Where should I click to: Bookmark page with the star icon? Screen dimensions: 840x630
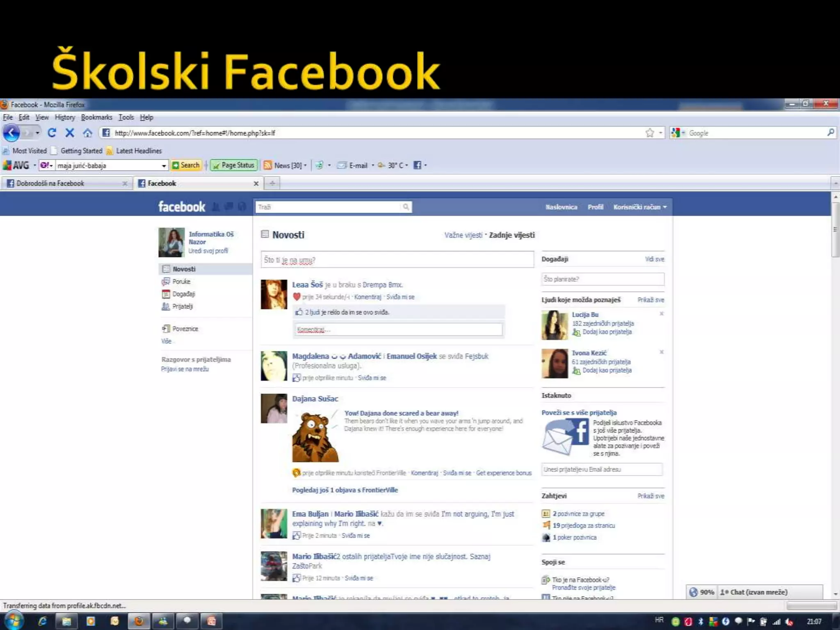click(x=650, y=133)
